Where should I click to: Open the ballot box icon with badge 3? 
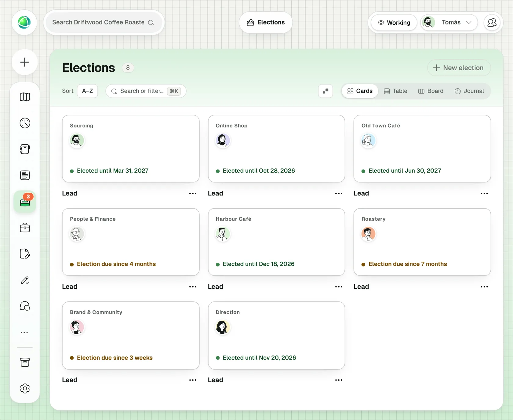pyautogui.click(x=25, y=202)
